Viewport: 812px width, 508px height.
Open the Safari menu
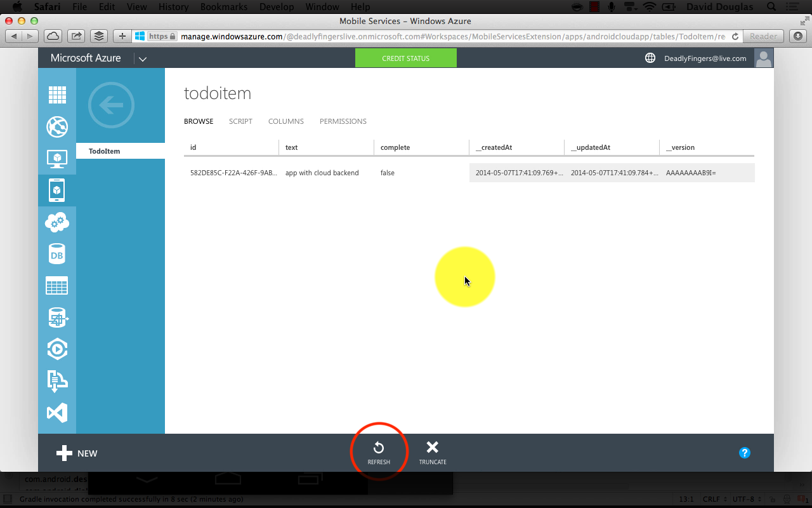pyautogui.click(x=47, y=6)
